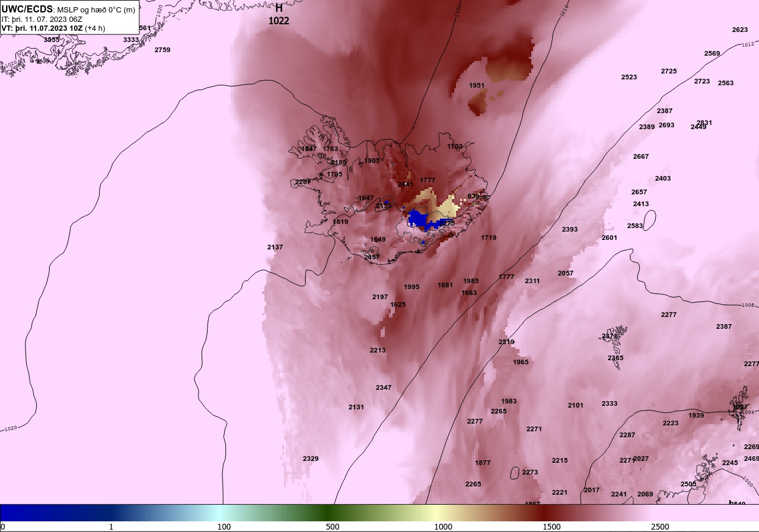
Task: Click the colorbar label 1500
Action: click(x=551, y=527)
